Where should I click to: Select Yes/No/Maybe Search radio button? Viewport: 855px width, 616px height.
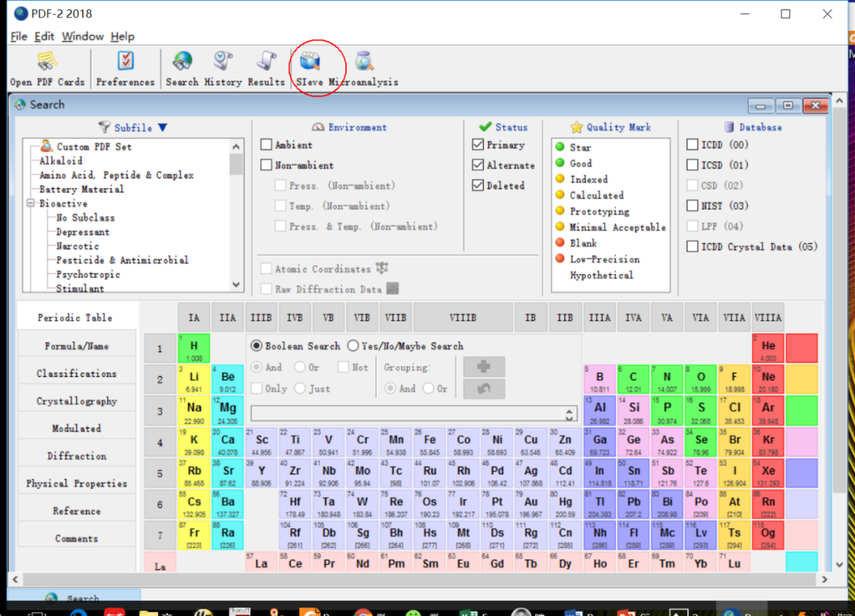[353, 346]
